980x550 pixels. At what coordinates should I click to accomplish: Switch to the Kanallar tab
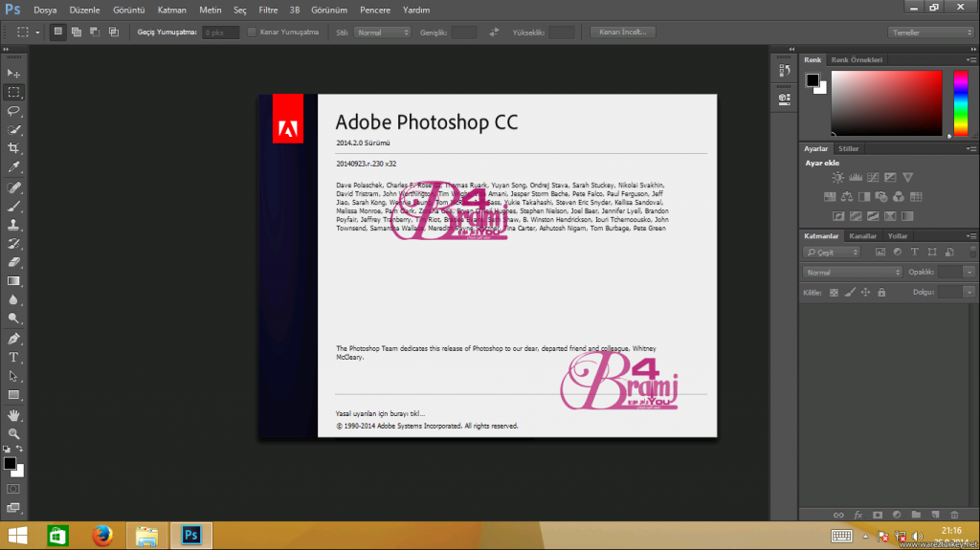[x=863, y=235]
